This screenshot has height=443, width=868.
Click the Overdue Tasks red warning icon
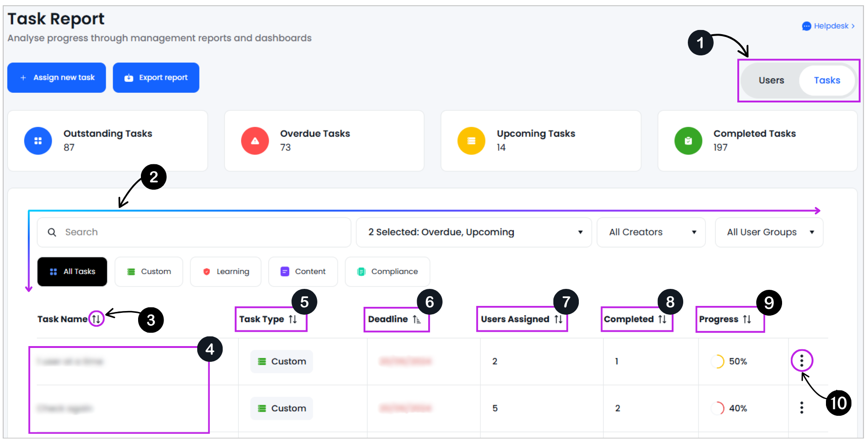pos(255,141)
